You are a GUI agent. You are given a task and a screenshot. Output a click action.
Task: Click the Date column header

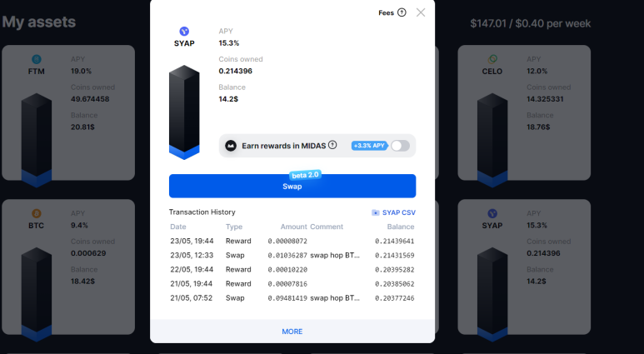pos(178,227)
